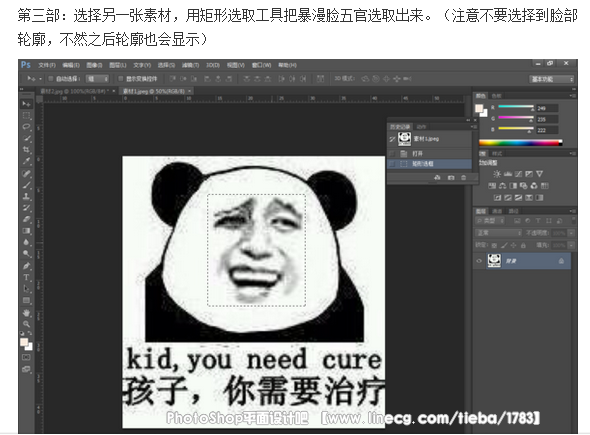The height and width of the screenshot is (435, 590).
Task: Pick a color from the spectrum ramp
Action: [x=521, y=143]
